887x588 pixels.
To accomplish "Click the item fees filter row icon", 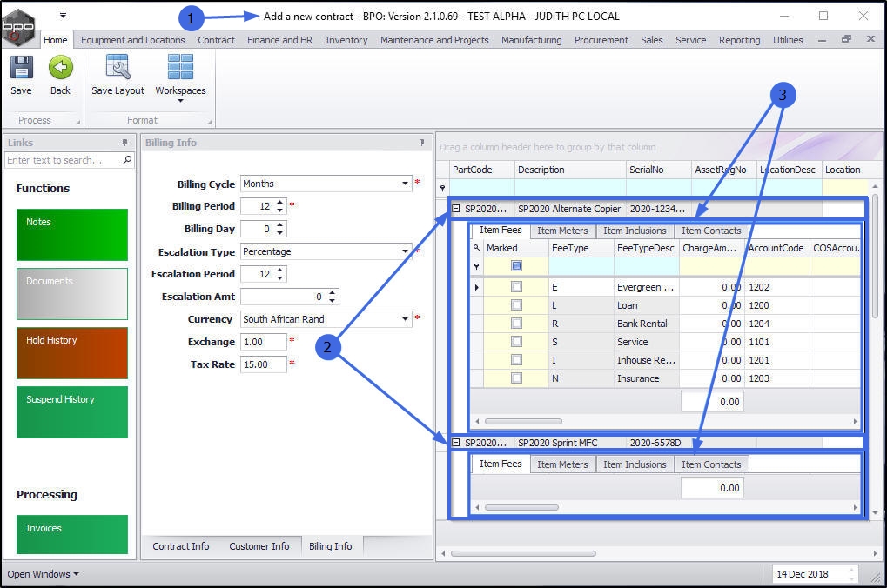I will pos(476,266).
